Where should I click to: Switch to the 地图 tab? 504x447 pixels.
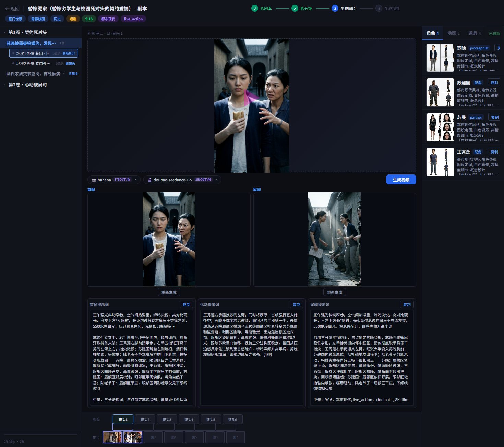(453, 33)
